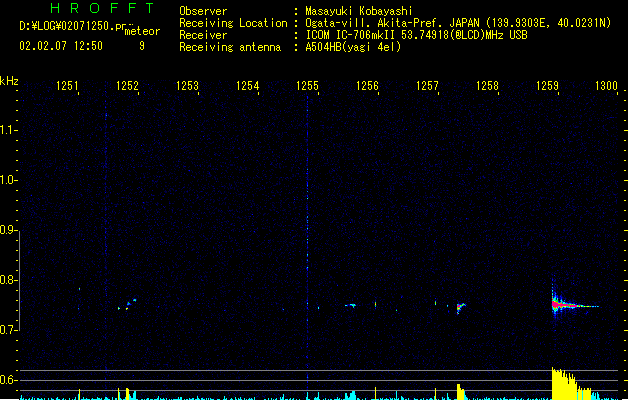Image resolution: width=629 pixels, height=400 pixels.
Task: Click the 0.9 kHz axis label
Action: click(8, 230)
